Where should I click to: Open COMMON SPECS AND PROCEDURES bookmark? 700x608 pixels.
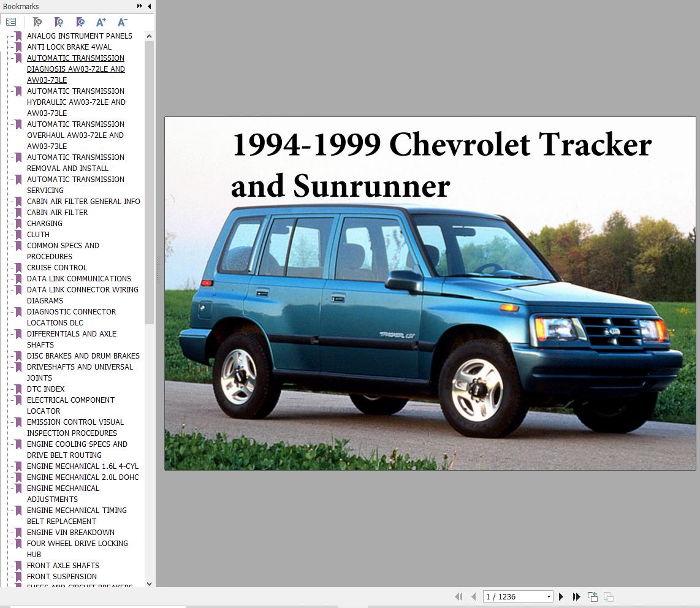pos(63,251)
